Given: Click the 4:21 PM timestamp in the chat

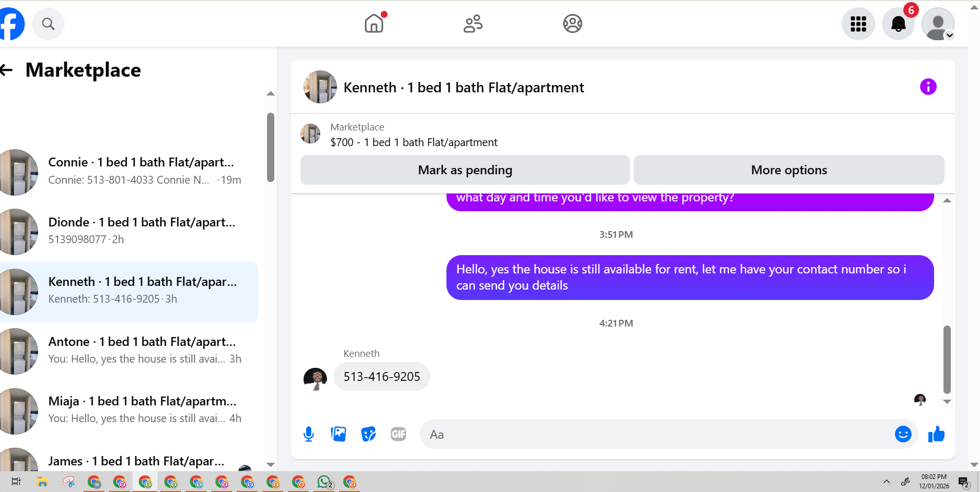Looking at the screenshot, I should click(x=616, y=323).
